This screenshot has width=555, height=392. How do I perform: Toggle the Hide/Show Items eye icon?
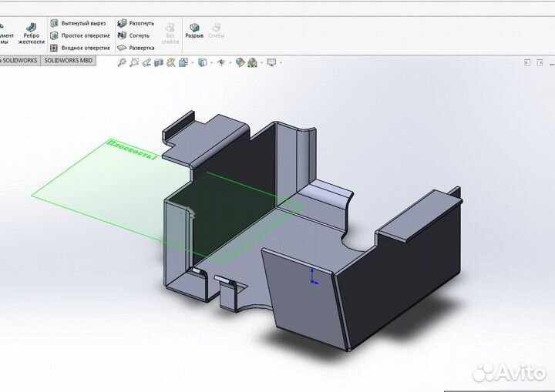tap(221, 62)
